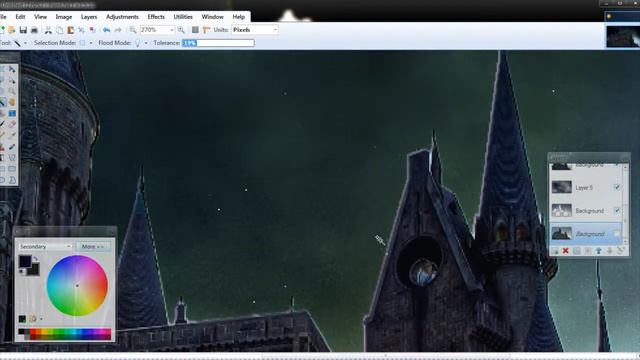Open the Adjustments menu
The image size is (640, 360).
(122, 17)
